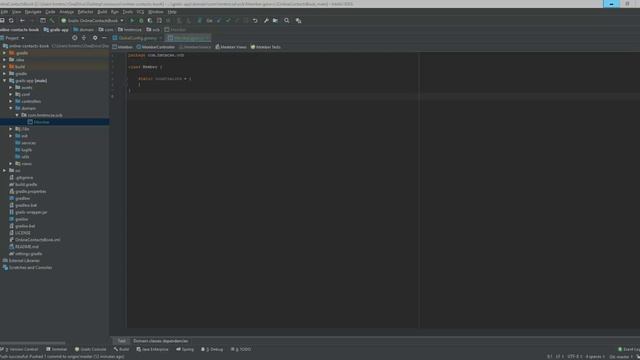Open the TODO tool window

pos(241,349)
